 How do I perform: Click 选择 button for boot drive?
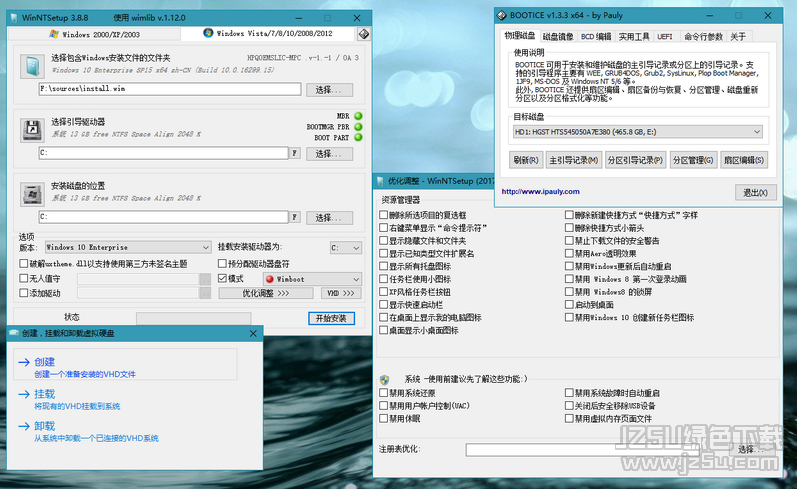coord(329,154)
